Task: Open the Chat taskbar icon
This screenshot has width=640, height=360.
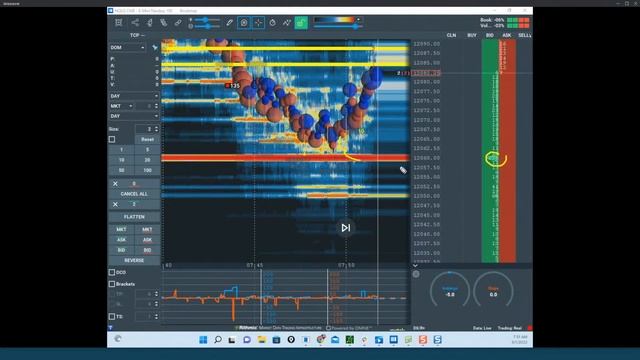Action: click(247, 340)
